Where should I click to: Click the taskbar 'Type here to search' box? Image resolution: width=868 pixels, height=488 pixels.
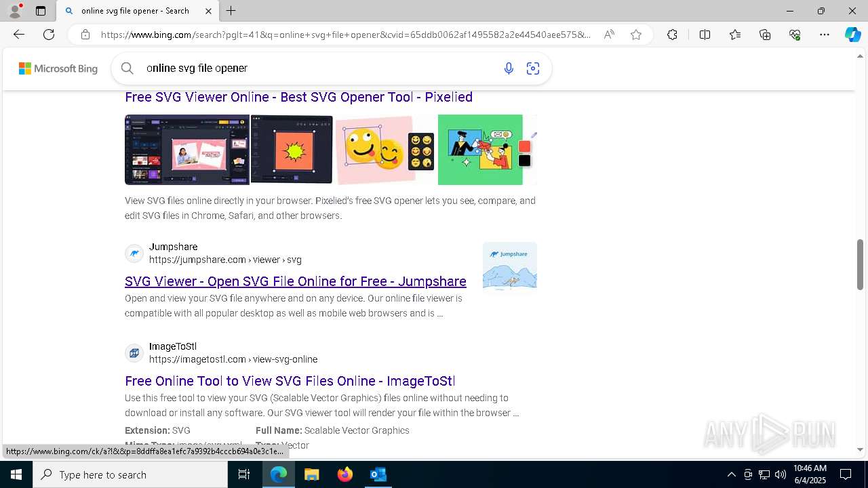[130, 474]
